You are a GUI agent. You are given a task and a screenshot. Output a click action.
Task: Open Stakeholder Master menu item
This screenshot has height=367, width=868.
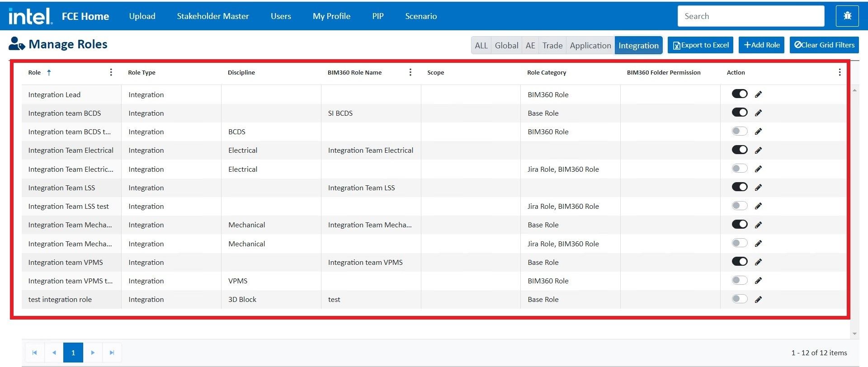point(212,16)
